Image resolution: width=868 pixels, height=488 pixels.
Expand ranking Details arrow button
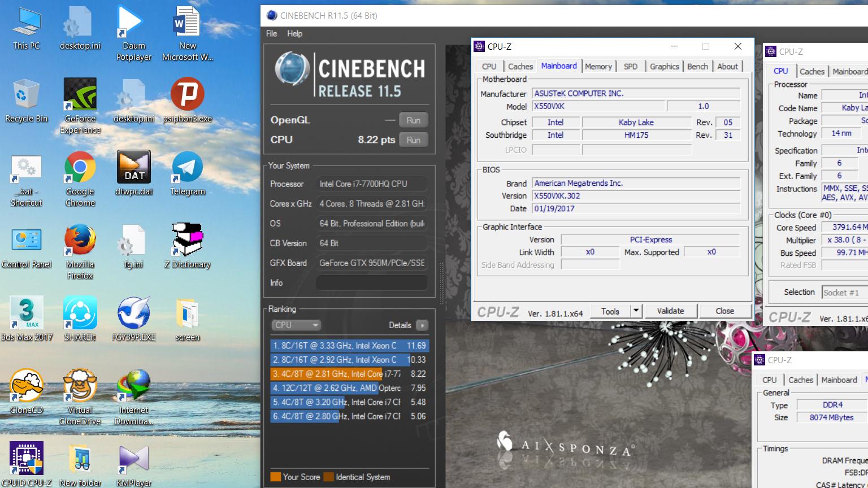click(422, 325)
